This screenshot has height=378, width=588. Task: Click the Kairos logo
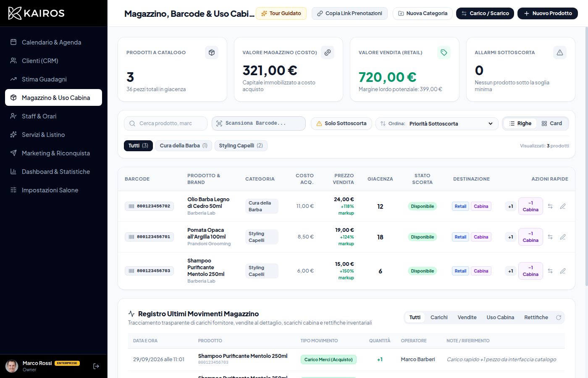[37, 13]
